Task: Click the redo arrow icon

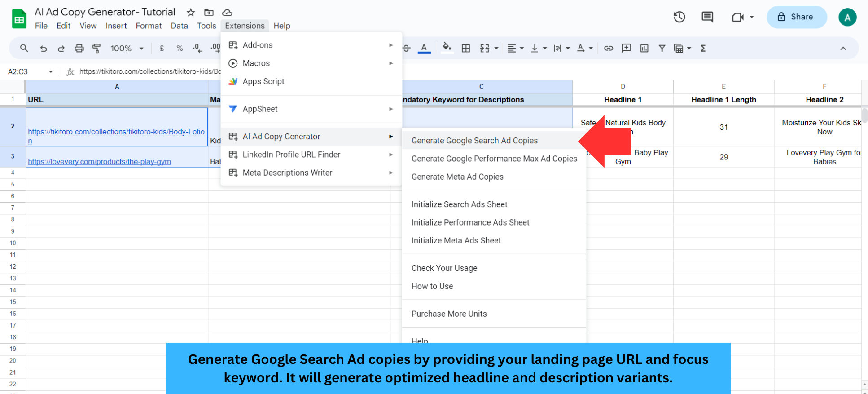Action: coord(61,49)
